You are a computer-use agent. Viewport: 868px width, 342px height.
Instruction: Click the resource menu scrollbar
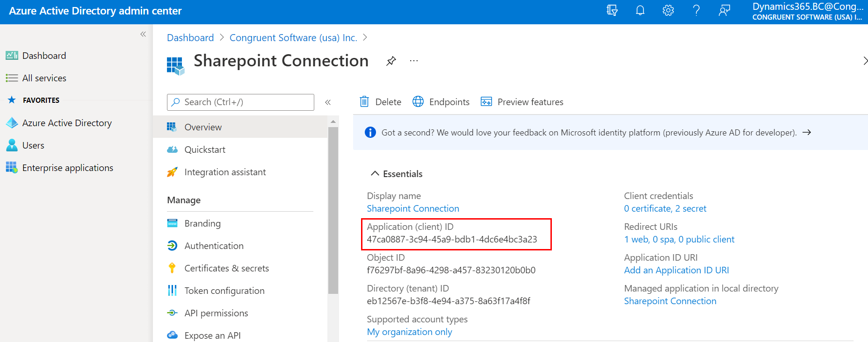pos(333,210)
